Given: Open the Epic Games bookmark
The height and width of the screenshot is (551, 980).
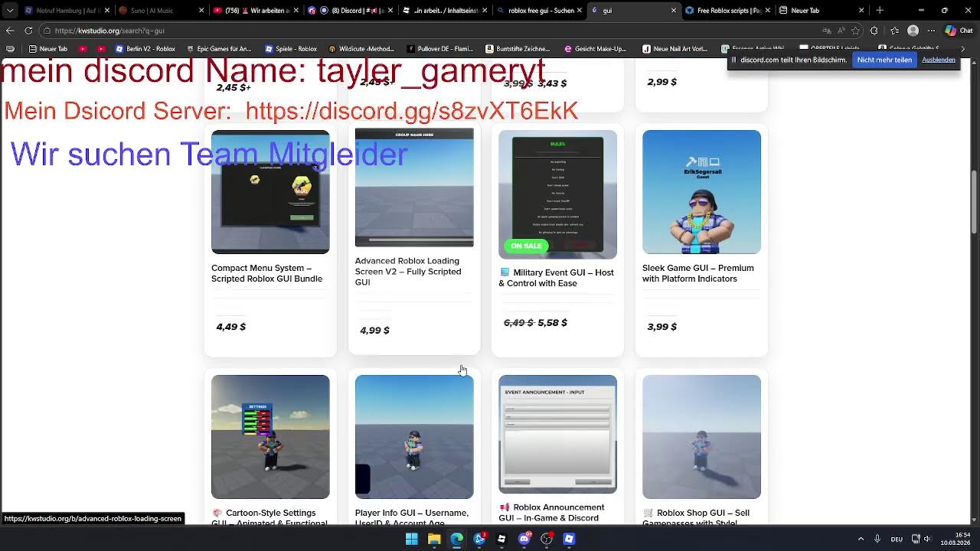Looking at the screenshot, I should click(x=219, y=49).
